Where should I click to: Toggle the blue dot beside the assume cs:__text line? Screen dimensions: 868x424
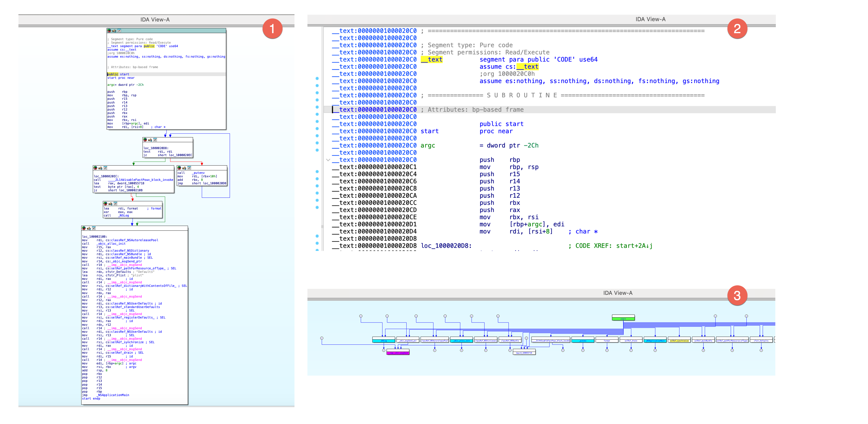[317, 66]
